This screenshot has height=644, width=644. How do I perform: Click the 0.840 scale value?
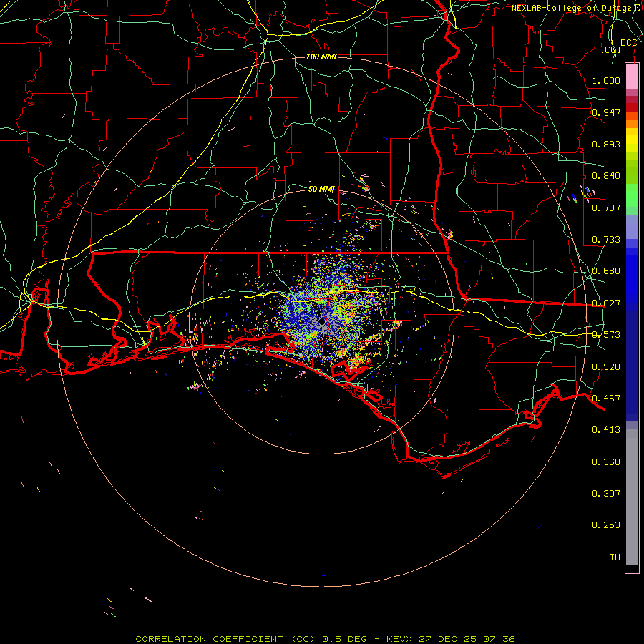(x=606, y=176)
